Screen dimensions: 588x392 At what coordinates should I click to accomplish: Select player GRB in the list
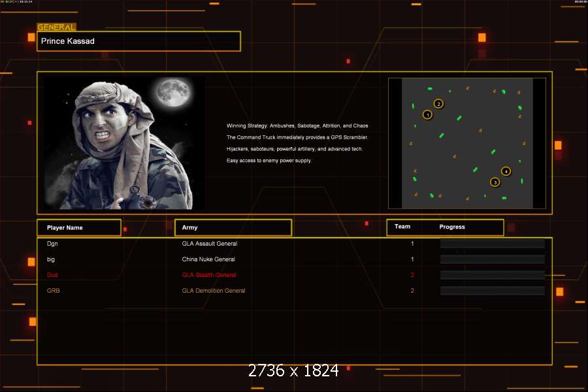(x=53, y=291)
